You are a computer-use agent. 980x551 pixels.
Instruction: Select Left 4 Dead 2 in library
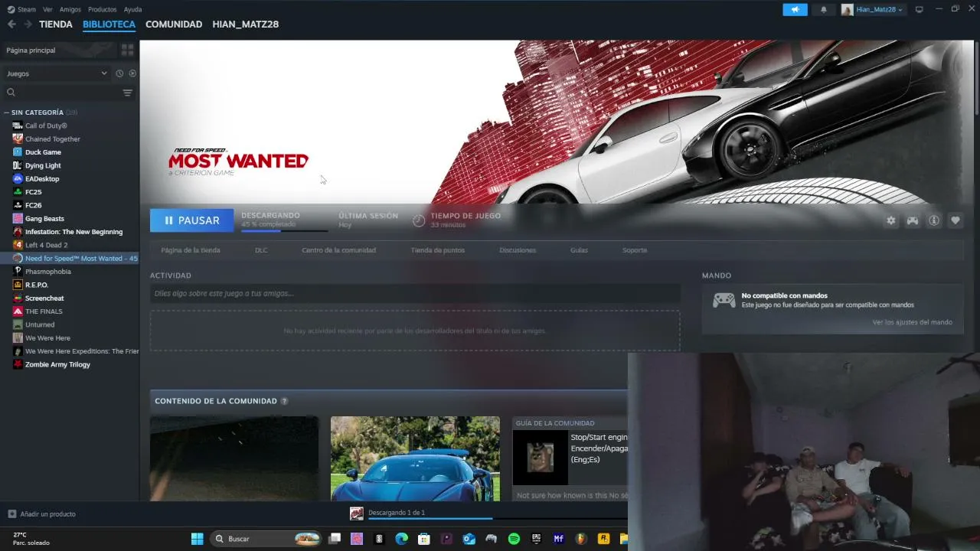pyautogui.click(x=46, y=245)
